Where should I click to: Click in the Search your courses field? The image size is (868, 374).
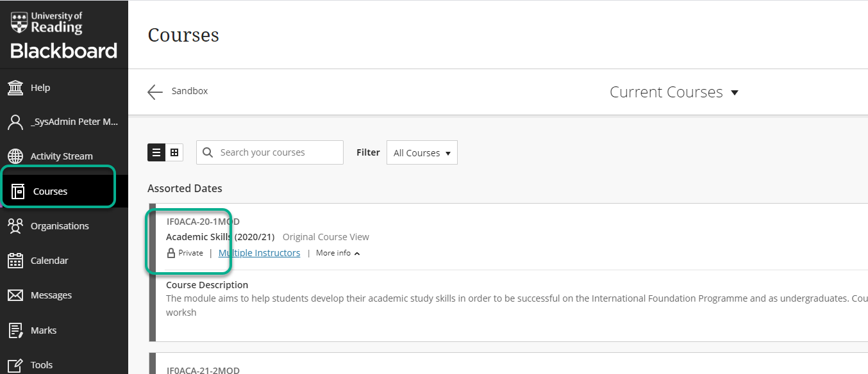point(270,152)
